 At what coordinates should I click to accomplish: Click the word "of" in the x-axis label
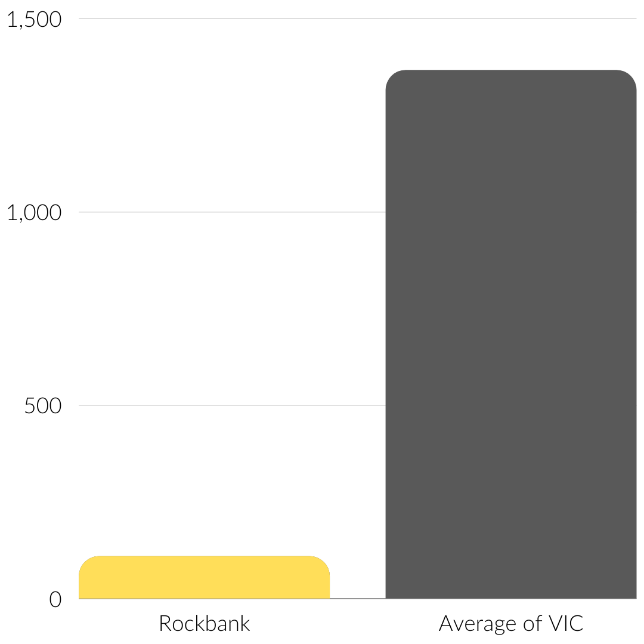520,624
